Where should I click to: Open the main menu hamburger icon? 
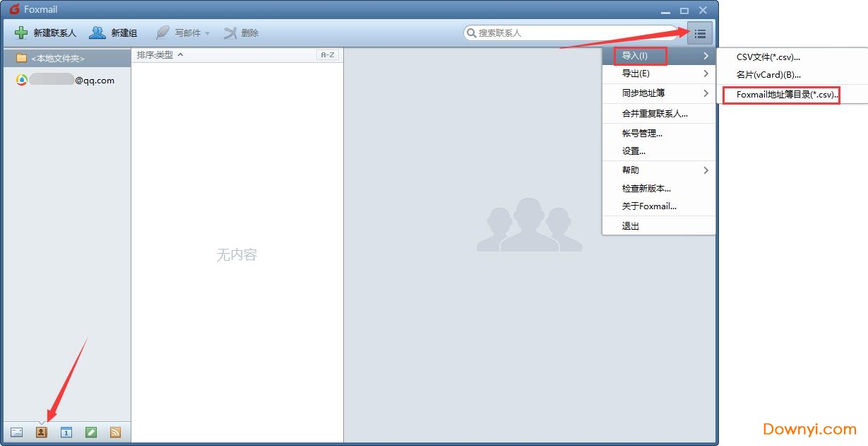[700, 33]
